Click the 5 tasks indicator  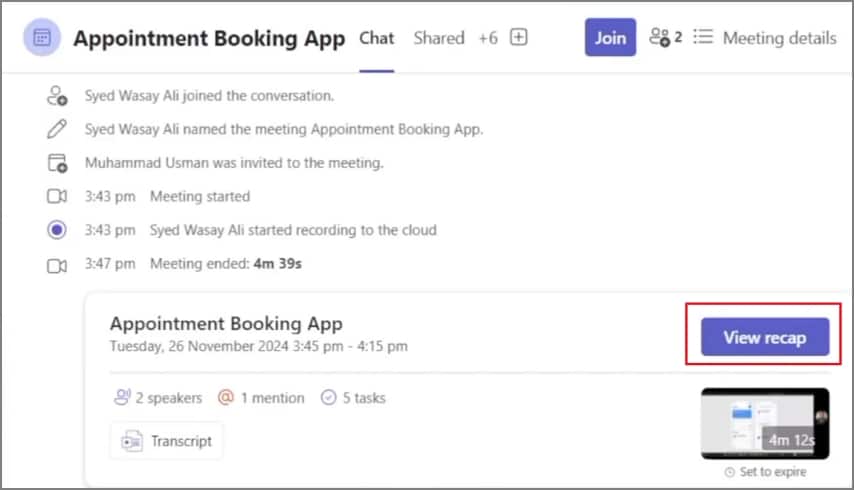[x=353, y=398]
